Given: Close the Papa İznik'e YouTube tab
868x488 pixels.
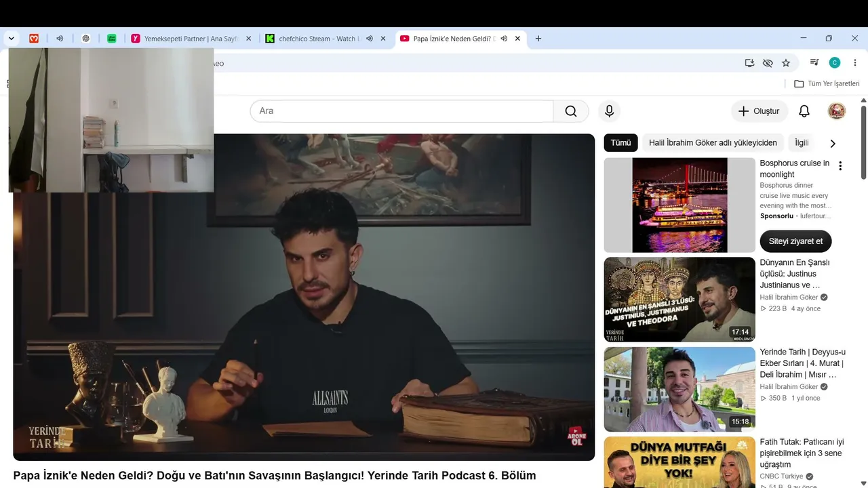Looking at the screenshot, I should click(517, 39).
